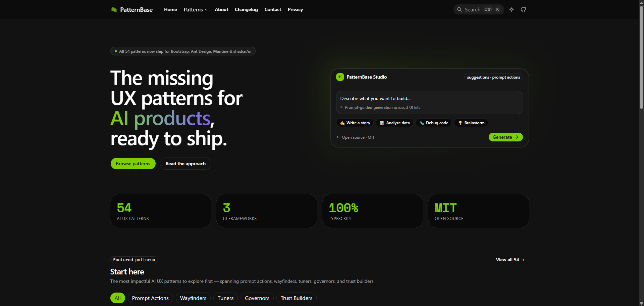
Task: Click the Read the approach button
Action: coord(185,164)
